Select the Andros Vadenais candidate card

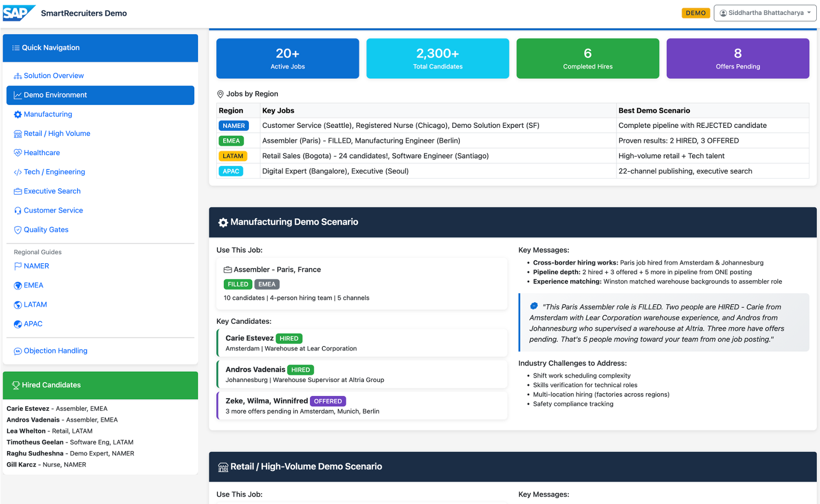click(362, 374)
